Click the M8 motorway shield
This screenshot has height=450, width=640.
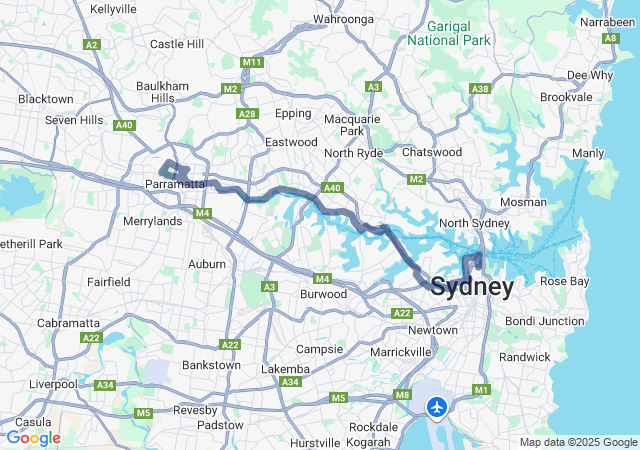coord(402,394)
